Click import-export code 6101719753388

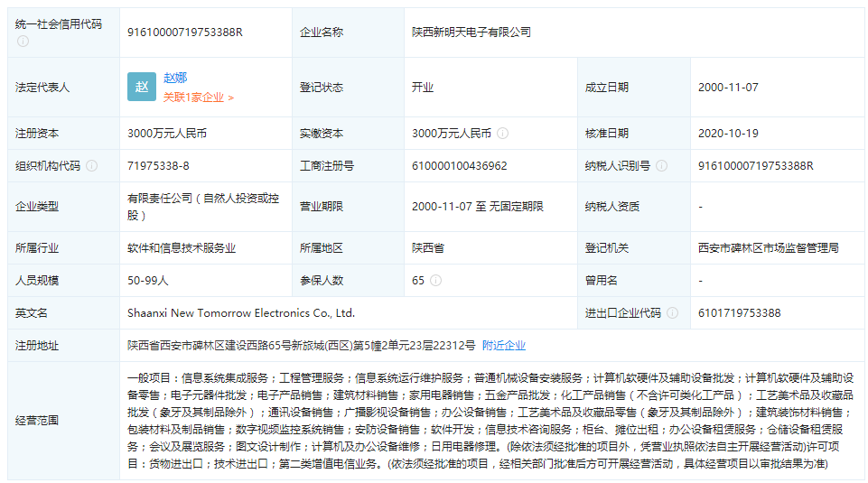(x=740, y=312)
